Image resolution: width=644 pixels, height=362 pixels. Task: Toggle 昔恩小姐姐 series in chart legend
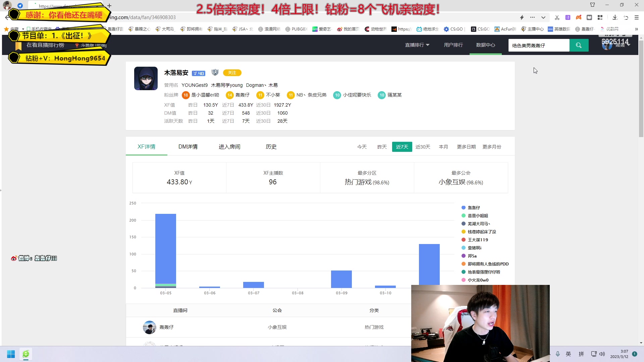tap(475, 216)
